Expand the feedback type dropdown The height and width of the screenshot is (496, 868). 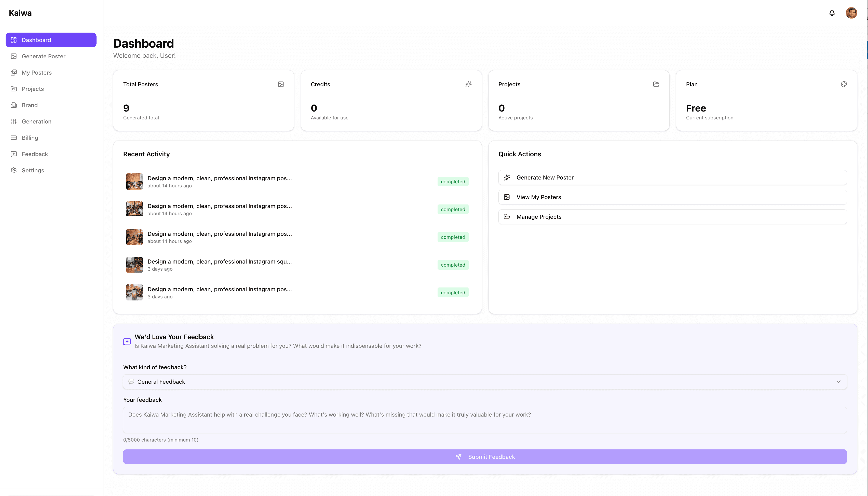tap(838, 381)
